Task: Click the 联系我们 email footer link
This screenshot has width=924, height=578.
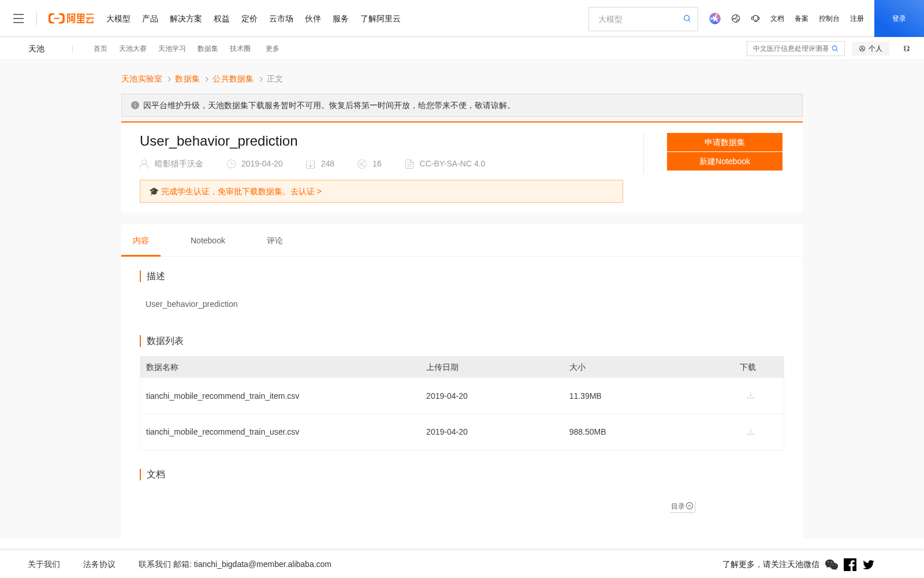Action: 235,564
